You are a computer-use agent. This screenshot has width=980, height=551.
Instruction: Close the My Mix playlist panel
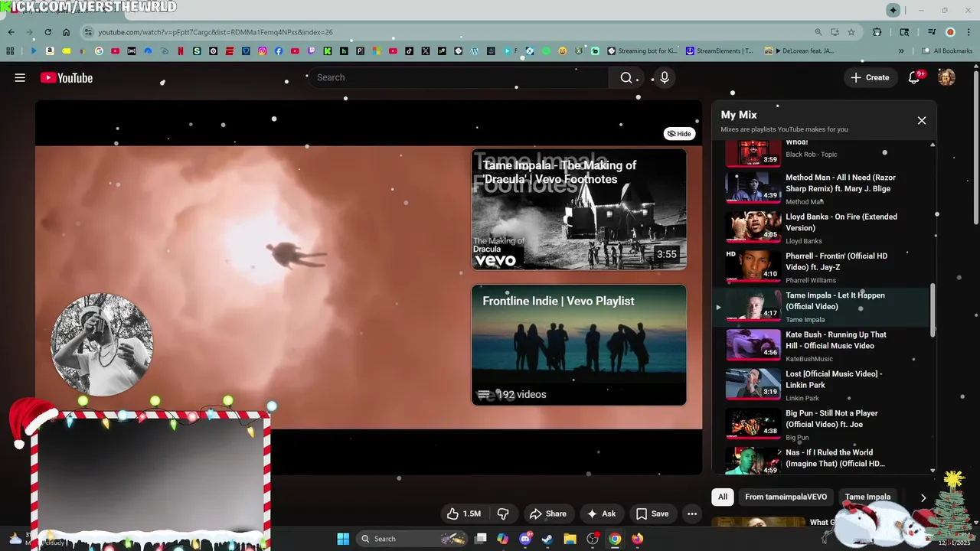[x=922, y=120]
